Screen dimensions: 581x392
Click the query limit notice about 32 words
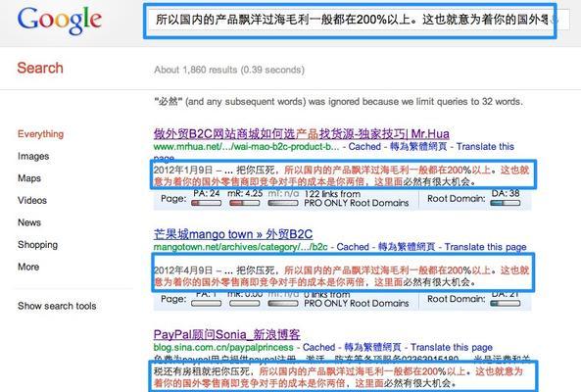pyautogui.click(x=339, y=101)
